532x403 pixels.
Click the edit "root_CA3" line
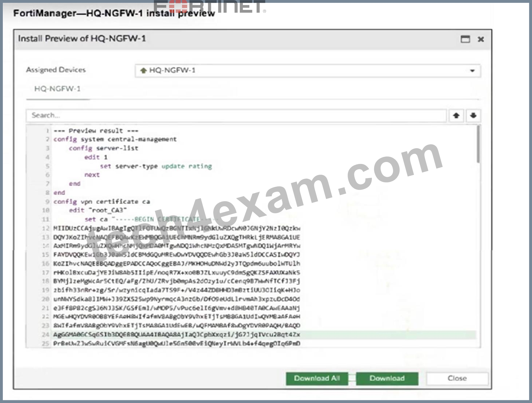[x=98, y=210]
